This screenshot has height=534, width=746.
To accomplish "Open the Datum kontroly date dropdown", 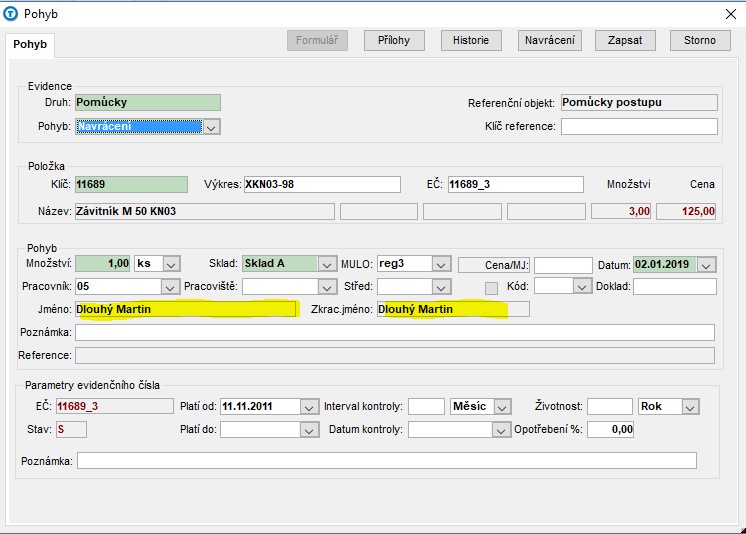I will pos(500,430).
